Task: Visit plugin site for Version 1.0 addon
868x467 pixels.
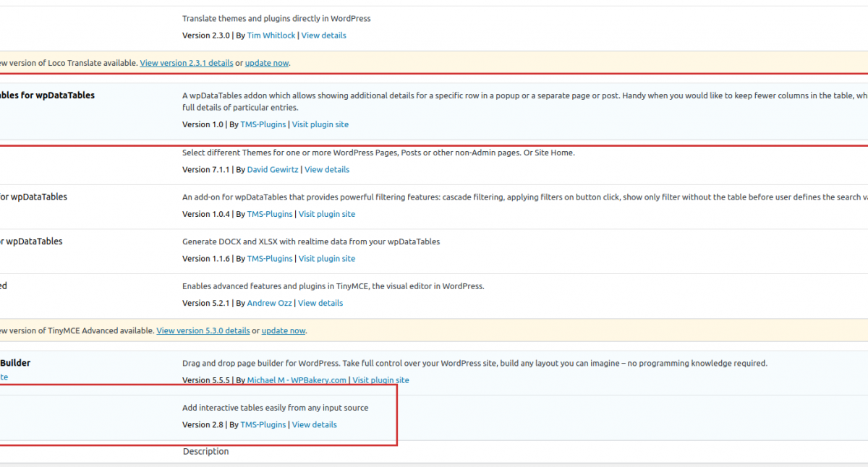Action: click(x=320, y=124)
